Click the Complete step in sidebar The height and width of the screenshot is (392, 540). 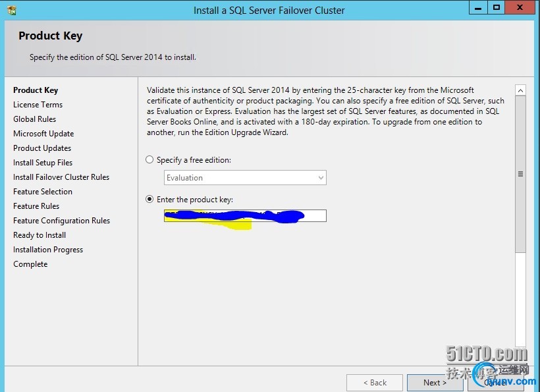pyautogui.click(x=30, y=264)
